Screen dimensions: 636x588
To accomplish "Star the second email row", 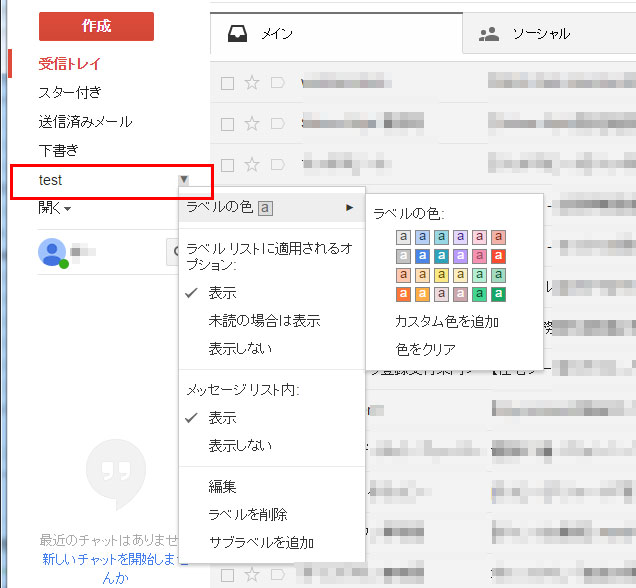I will [x=252, y=124].
